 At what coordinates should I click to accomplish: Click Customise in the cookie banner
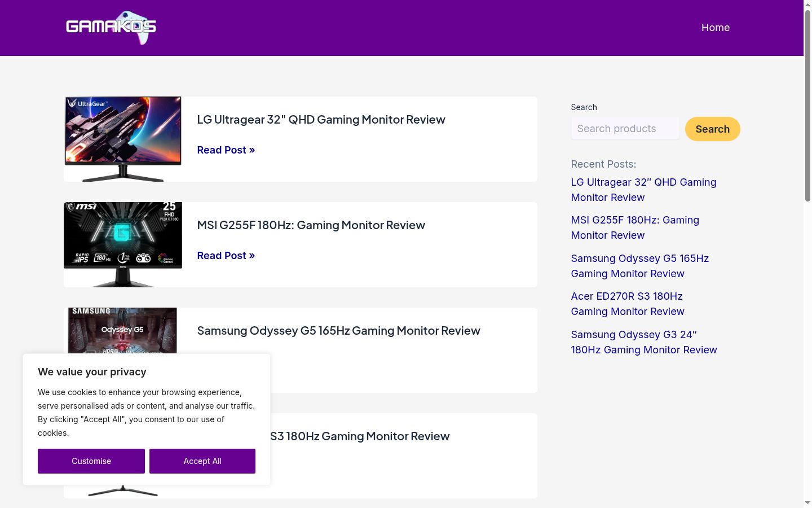(91, 461)
